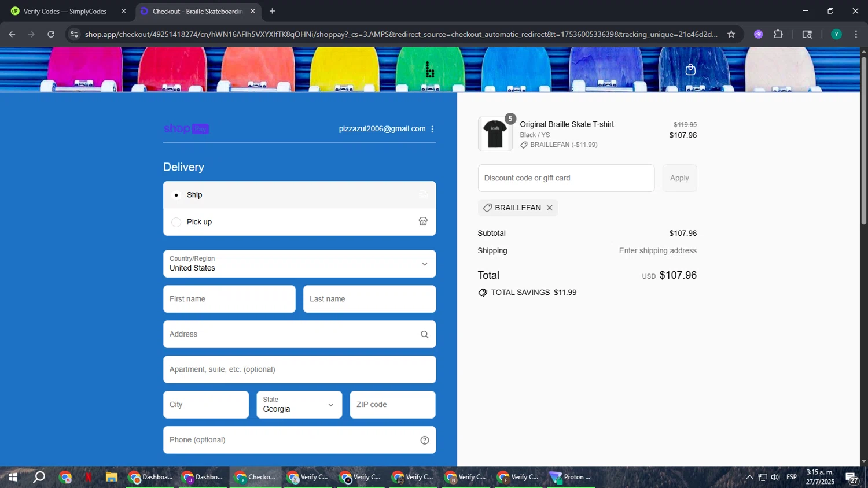
Task: Go back to the previous page
Action: [12, 34]
